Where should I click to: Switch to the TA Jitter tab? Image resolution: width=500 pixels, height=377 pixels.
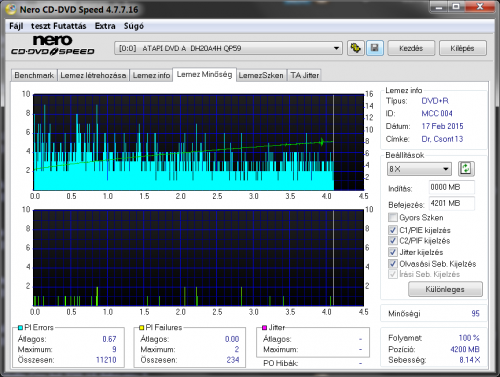coord(305,75)
